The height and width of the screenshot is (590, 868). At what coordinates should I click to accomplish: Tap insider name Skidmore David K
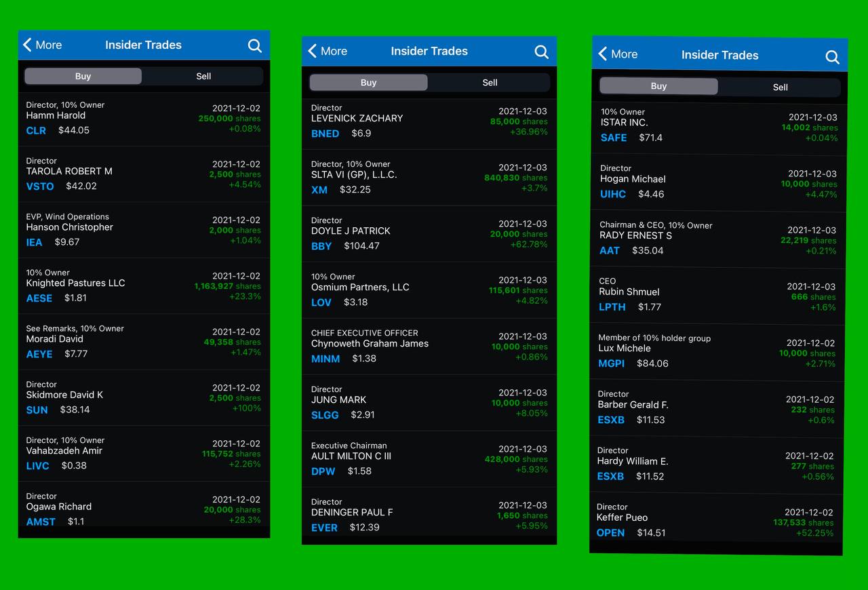click(x=64, y=395)
